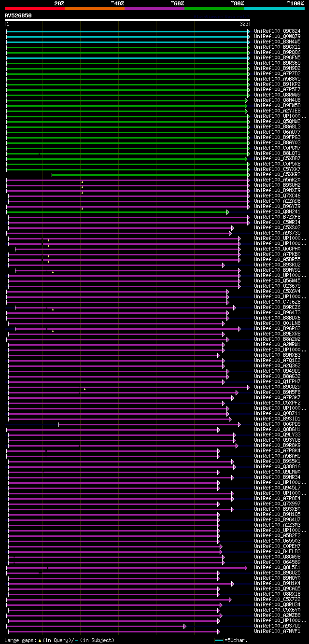Click the purple ~60% identity legend segment
This screenshot has width=309, height=644.
(x=154, y=9)
